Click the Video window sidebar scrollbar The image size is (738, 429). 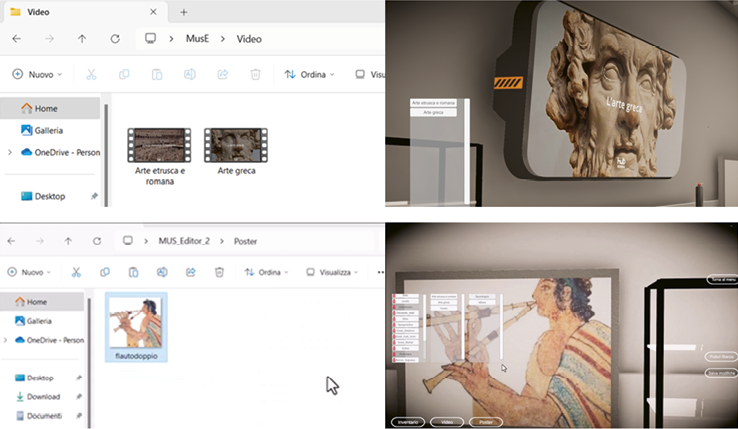[x=106, y=155]
